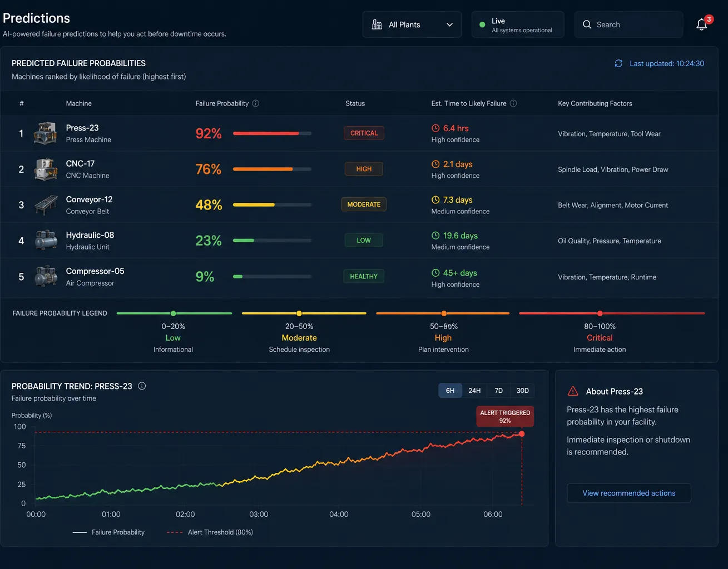Click the clock icon beside 19.6 days

coord(435,236)
